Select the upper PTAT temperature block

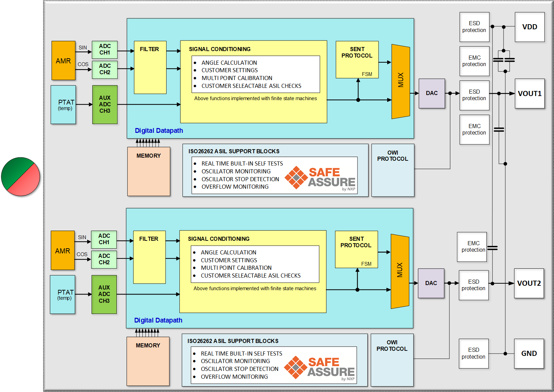(x=63, y=105)
